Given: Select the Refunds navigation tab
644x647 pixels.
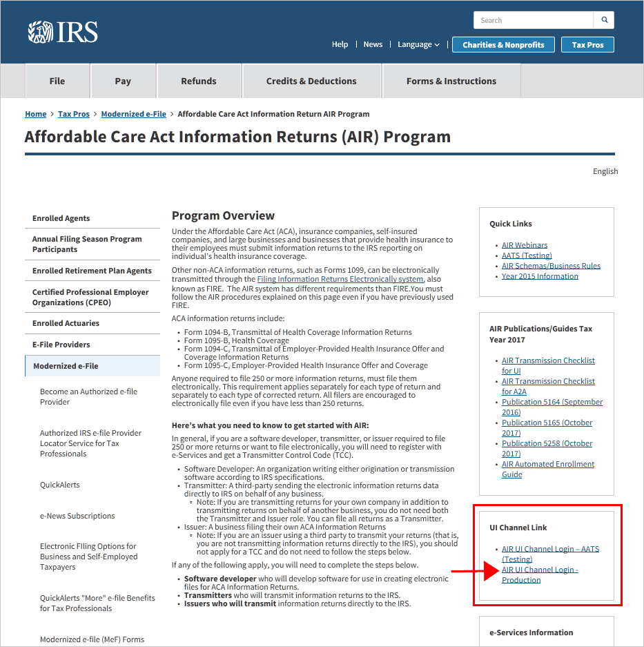Looking at the screenshot, I should point(199,81).
